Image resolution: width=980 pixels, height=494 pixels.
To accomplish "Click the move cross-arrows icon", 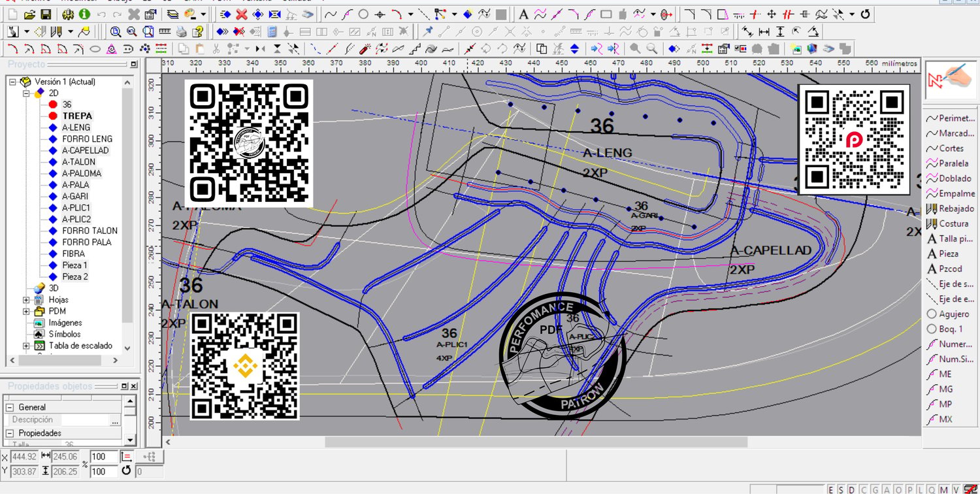I will 772,14.
